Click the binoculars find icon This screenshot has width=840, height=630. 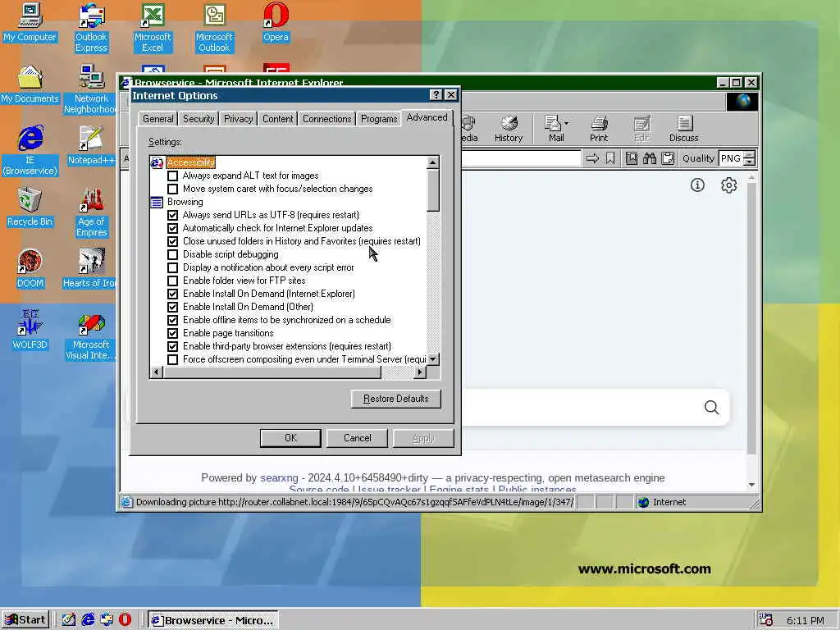(650, 158)
